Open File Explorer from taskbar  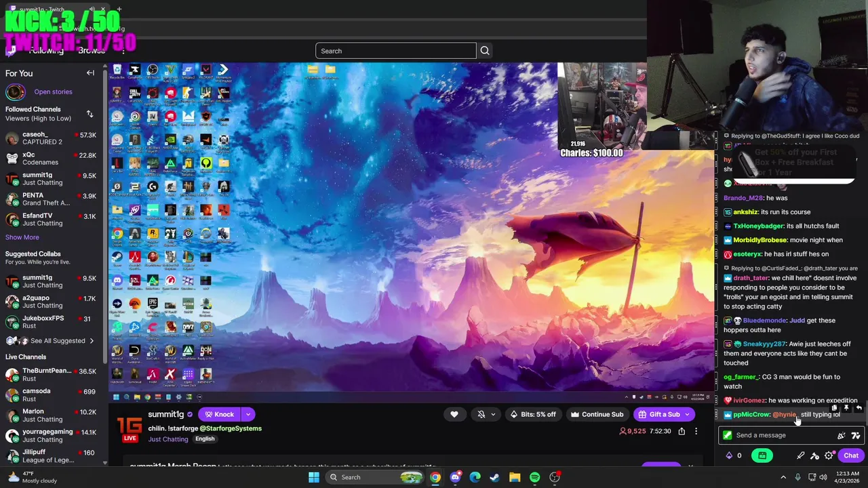pyautogui.click(x=515, y=477)
